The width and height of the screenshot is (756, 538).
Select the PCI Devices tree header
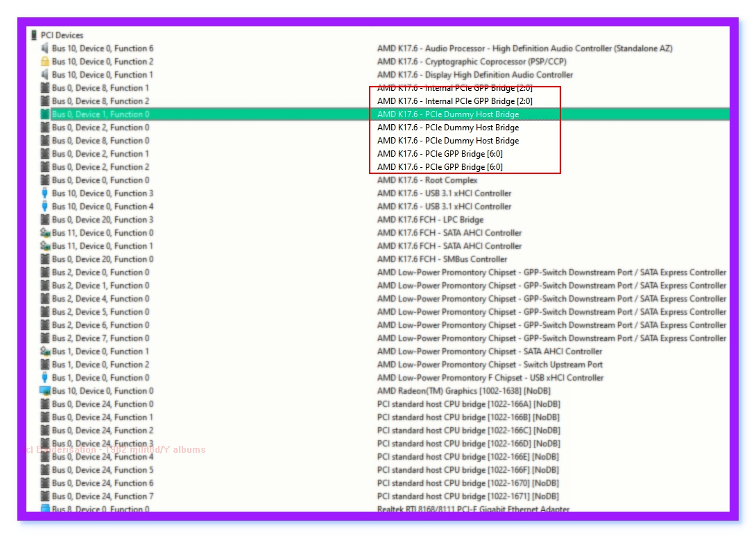[62, 35]
